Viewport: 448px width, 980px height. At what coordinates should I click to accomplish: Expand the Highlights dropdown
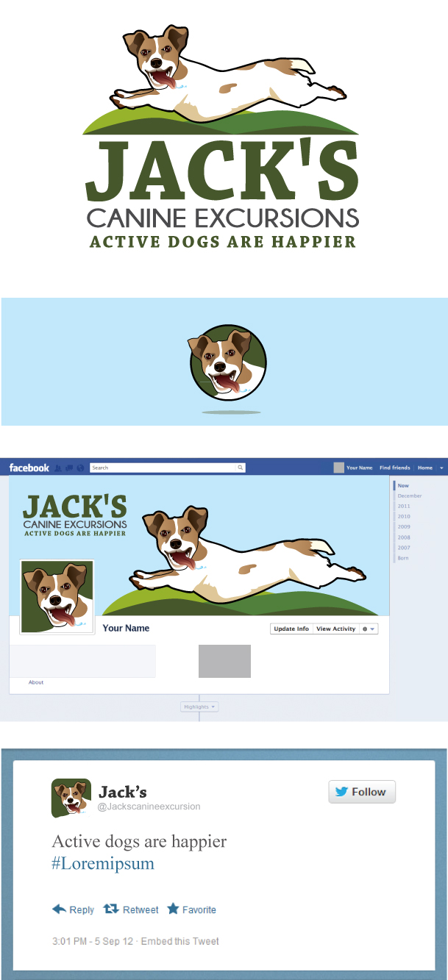[199, 707]
